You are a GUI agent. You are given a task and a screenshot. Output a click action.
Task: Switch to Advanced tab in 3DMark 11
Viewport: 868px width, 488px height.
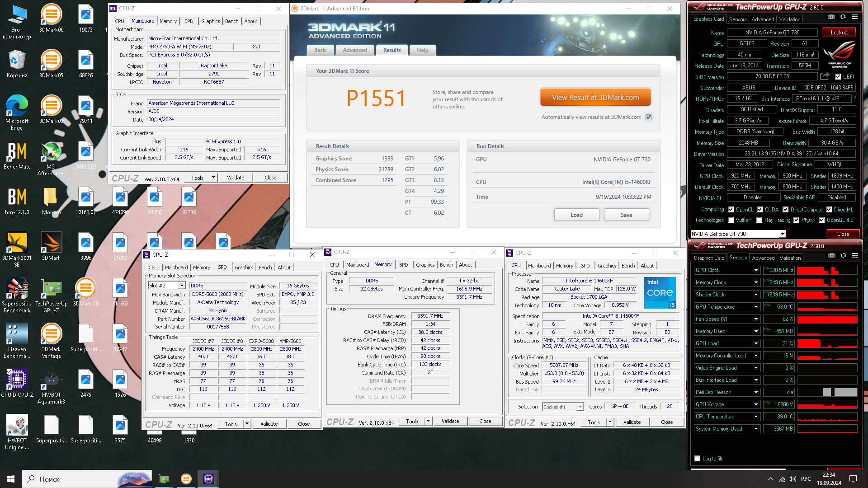355,50
